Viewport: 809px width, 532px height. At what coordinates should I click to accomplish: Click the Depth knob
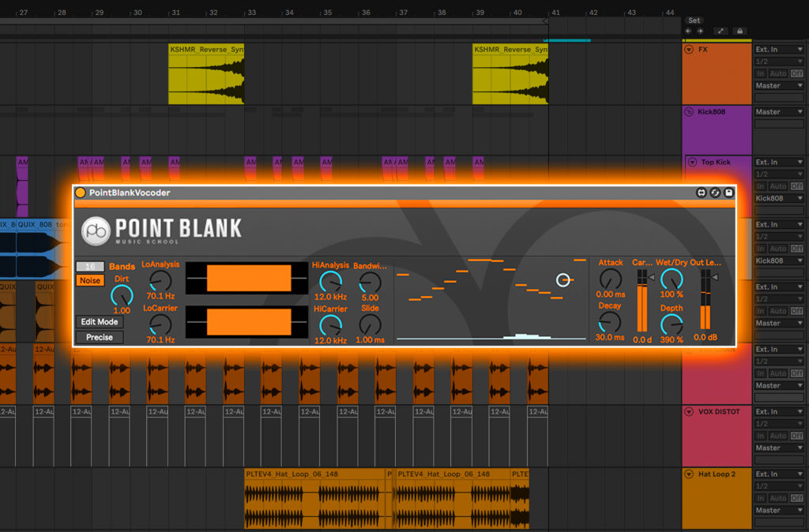coord(672,324)
